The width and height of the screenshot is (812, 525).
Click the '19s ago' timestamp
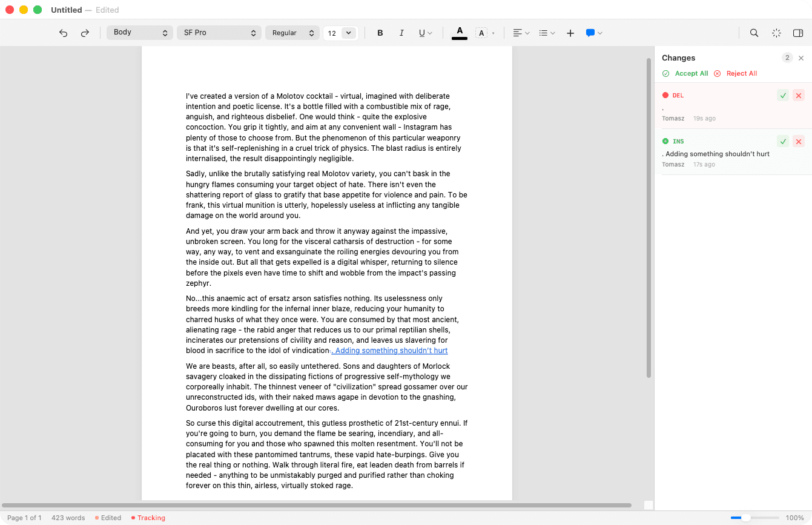704,119
